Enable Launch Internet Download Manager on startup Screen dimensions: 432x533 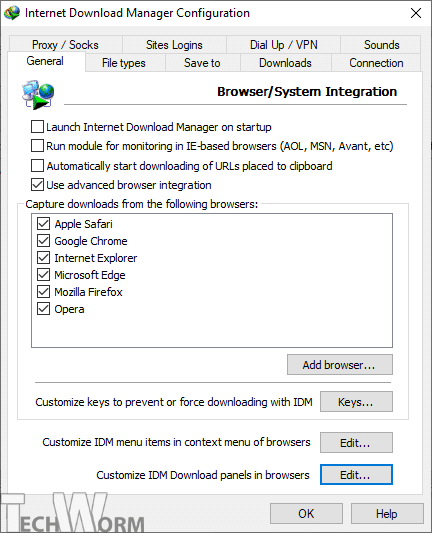(x=37, y=127)
